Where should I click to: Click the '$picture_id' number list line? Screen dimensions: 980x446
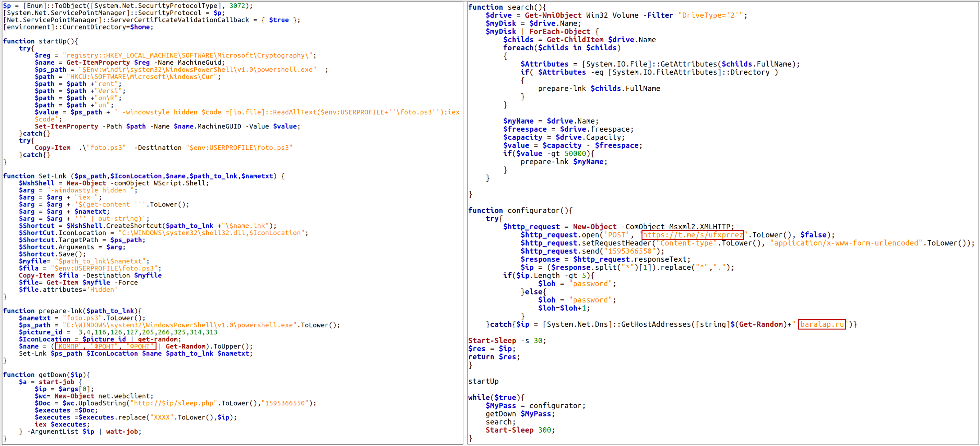[118, 332]
